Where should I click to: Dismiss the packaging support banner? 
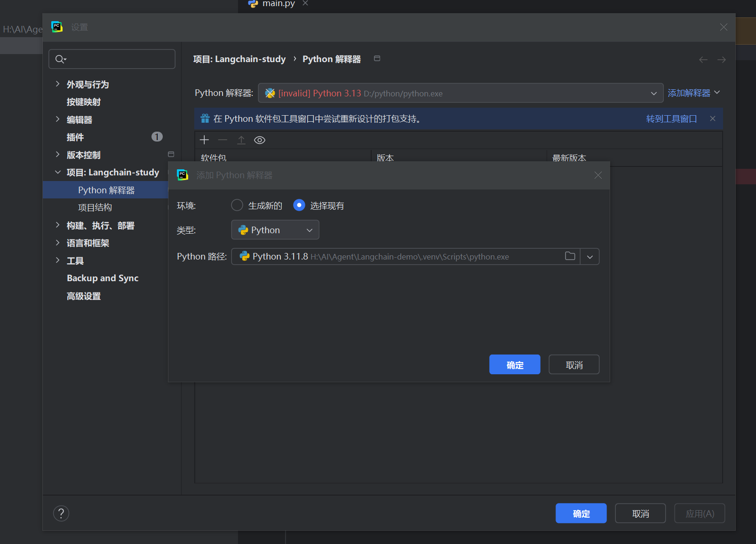713,118
